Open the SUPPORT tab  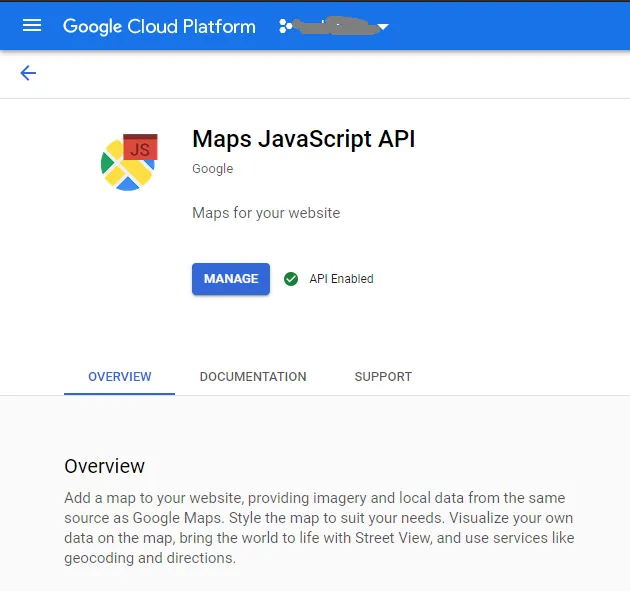point(383,377)
